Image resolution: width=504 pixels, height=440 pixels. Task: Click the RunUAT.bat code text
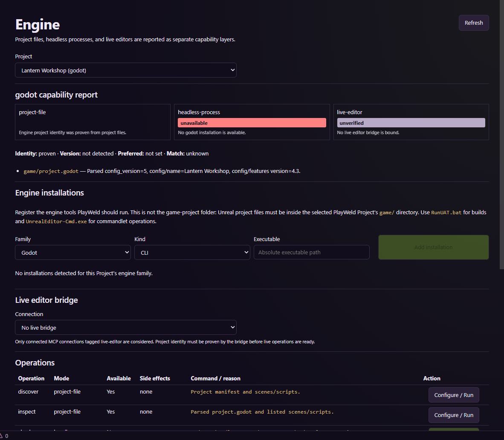pyautogui.click(x=446, y=212)
